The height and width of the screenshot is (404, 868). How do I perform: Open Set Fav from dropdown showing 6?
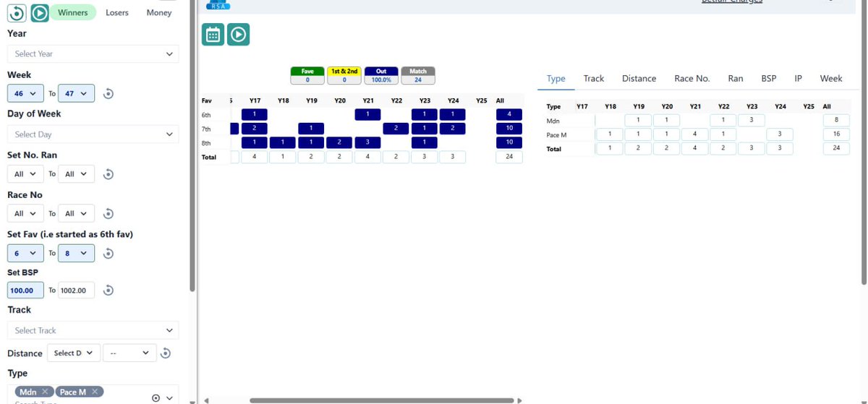click(26, 254)
